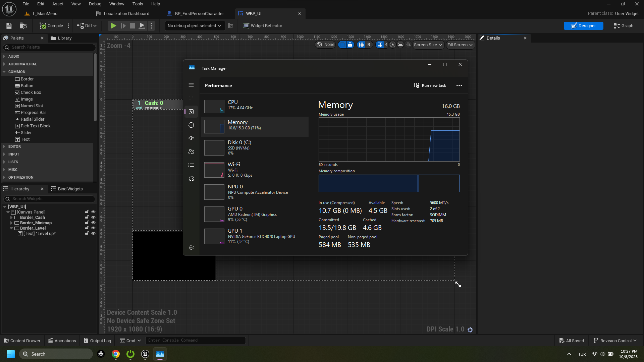Expand the AUDIO palette category
The height and width of the screenshot is (362, 644).
pyautogui.click(x=14, y=56)
